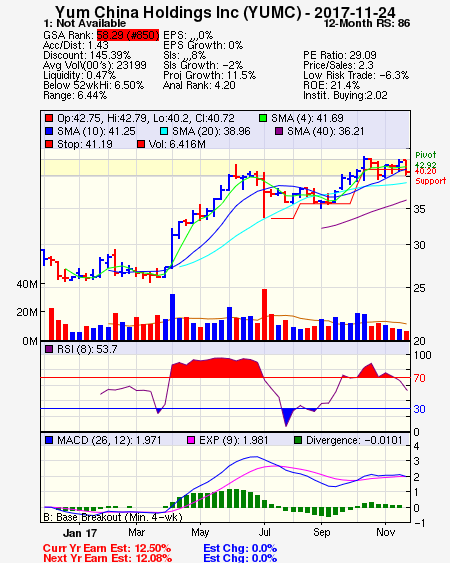Click the blue RSI 30 level label
The height and width of the screenshot is (563, 450).
tap(419, 409)
